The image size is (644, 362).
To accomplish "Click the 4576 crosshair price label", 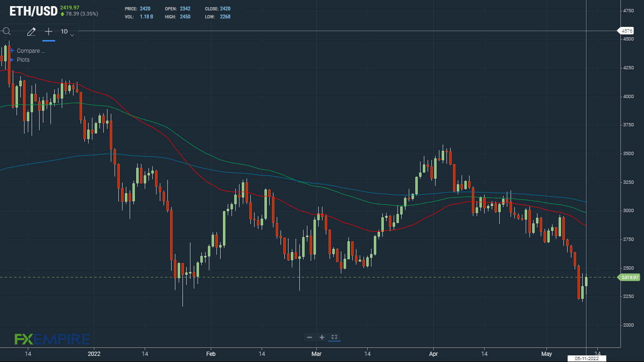I will click(627, 31).
